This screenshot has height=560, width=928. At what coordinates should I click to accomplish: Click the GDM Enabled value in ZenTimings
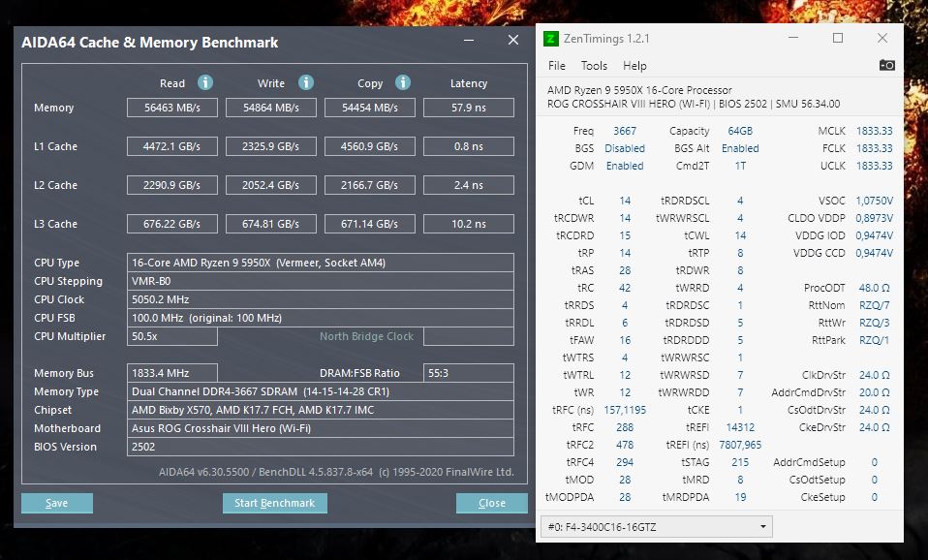click(x=625, y=166)
